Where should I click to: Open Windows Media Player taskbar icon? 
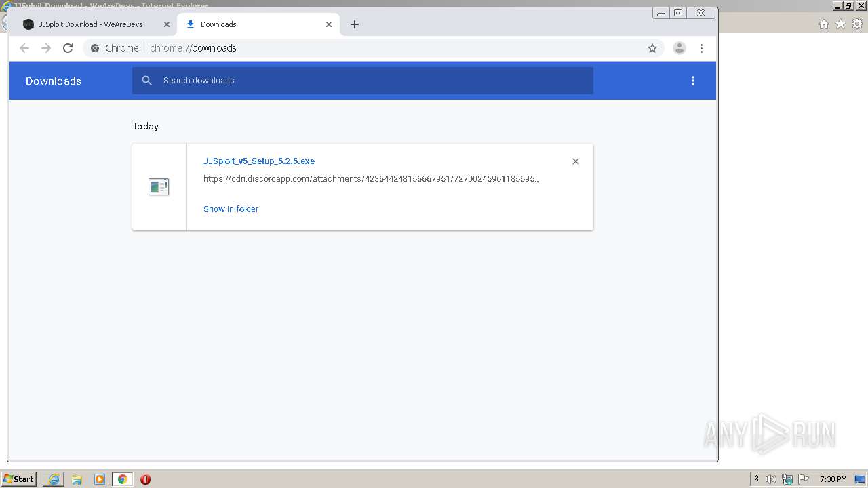click(100, 479)
